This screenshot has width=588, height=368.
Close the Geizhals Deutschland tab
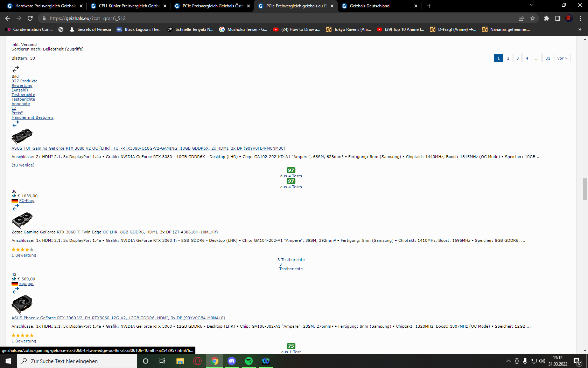click(416, 6)
